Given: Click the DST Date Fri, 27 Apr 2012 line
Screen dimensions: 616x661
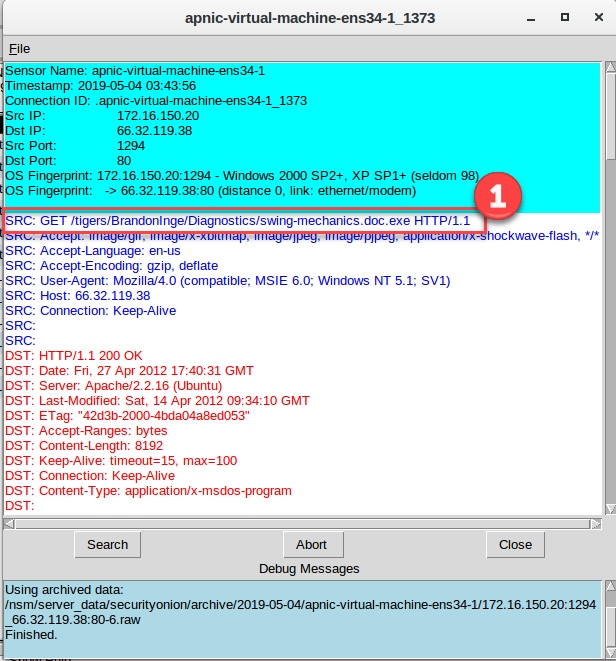Looking at the screenshot, I should click(x=129, y=371).
